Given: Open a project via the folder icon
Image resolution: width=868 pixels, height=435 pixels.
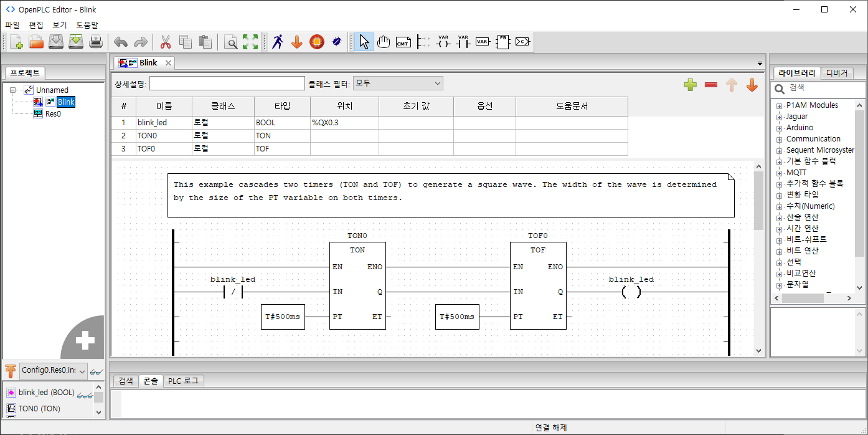Looking at the screenshot, I should [x=36, y=42].
